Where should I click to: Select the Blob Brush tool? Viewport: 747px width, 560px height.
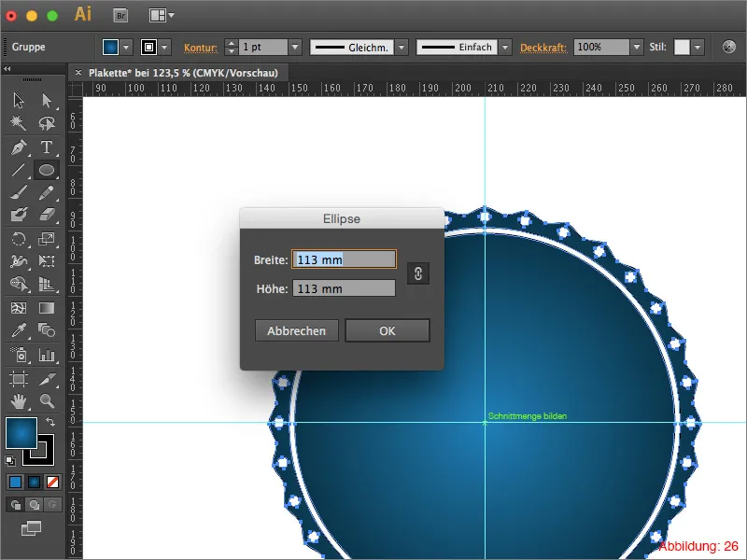point(19,215)
